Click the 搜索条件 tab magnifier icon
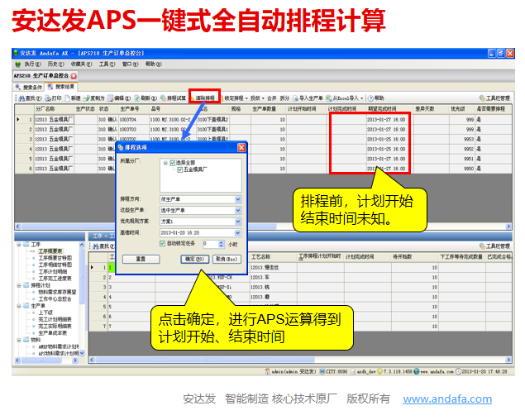This screenshot has height=420, width=525. (x=17, y=87)
